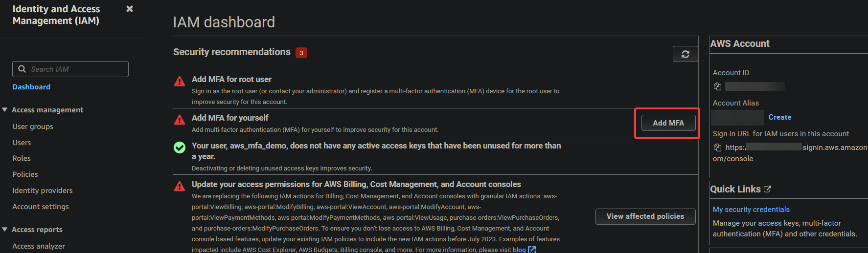
Task: Copy the sign-in URL with copy icon
Action: (x=717, y=148)
